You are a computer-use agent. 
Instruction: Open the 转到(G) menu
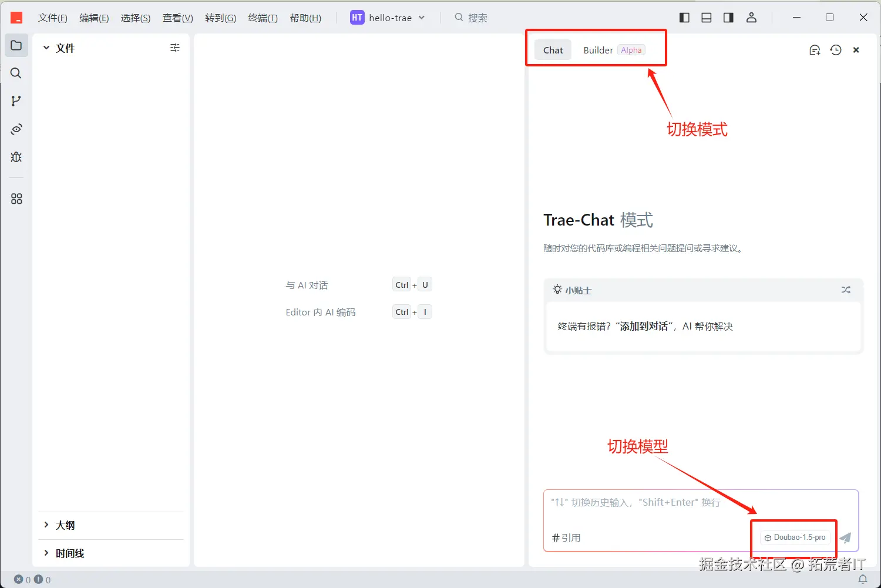[221, 18]
